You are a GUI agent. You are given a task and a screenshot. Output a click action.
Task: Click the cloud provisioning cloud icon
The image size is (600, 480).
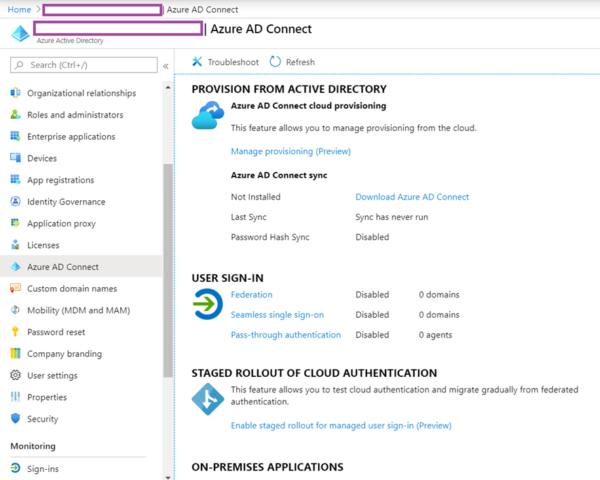208,116
